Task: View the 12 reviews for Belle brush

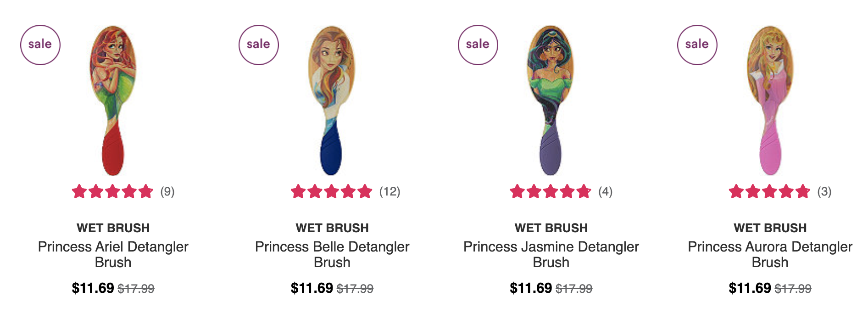Action: point(389,191)
